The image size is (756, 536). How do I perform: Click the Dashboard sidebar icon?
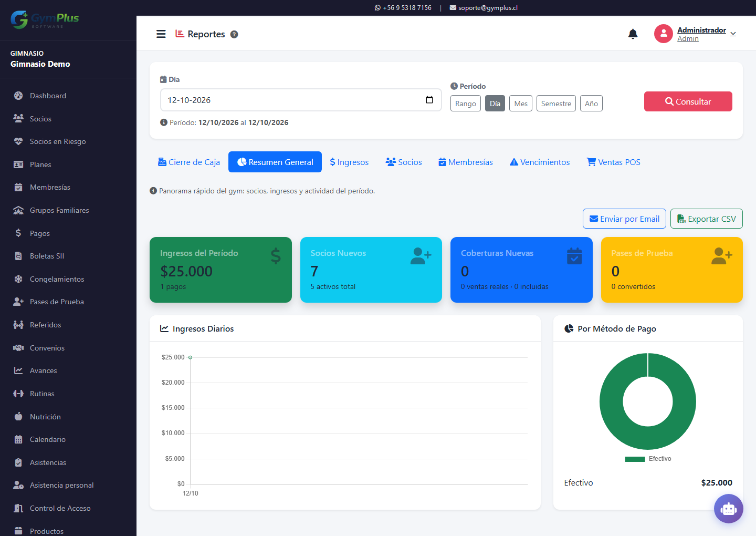(x=18, y=96)
